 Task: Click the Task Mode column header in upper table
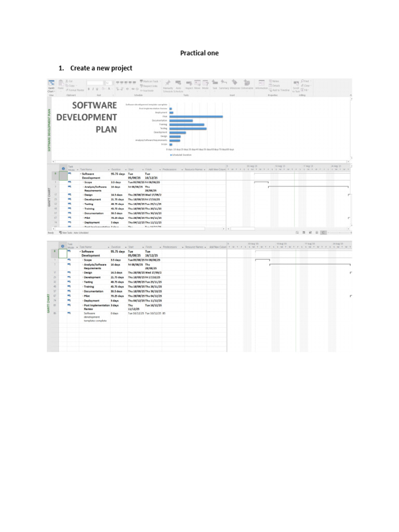[72, 168]
